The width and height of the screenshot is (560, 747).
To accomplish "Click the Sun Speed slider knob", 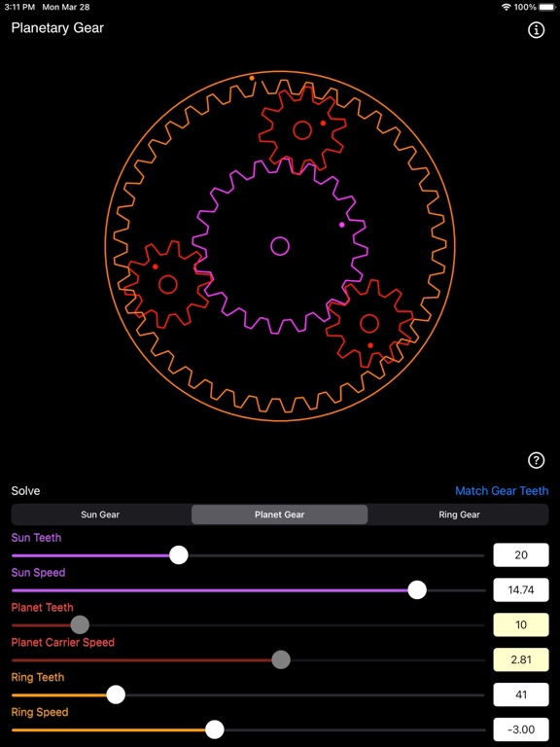I will click(x=418, y=590).
